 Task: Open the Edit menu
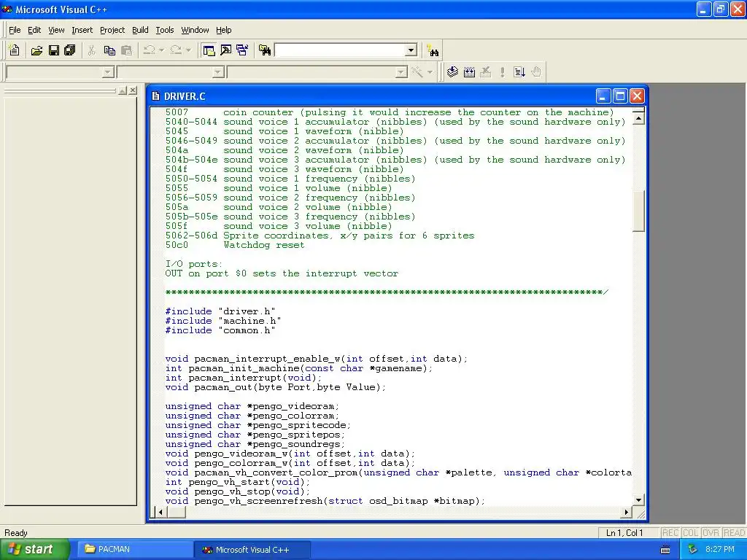34,30
